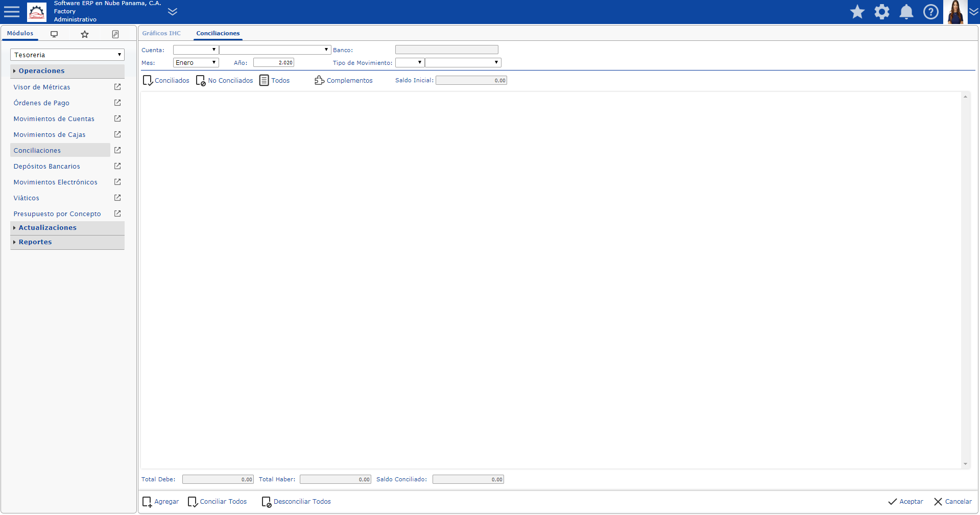Click Cancelar button

point(952,502)
